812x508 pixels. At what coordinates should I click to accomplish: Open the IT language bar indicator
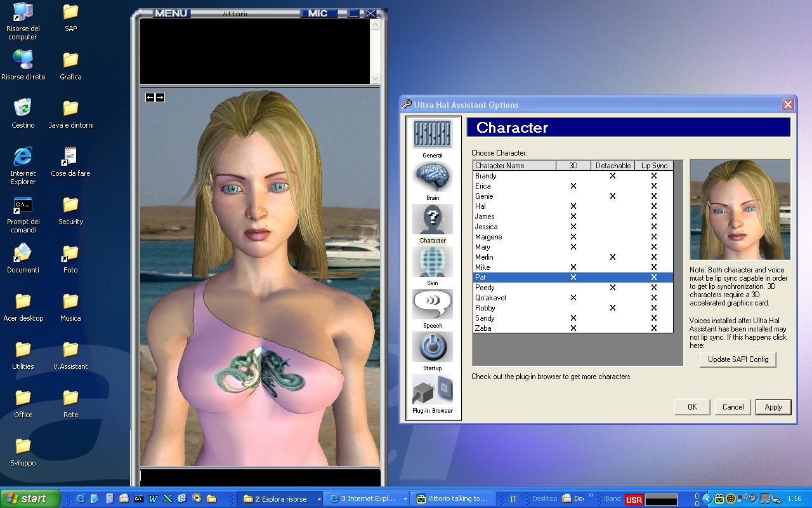point(513,499)
